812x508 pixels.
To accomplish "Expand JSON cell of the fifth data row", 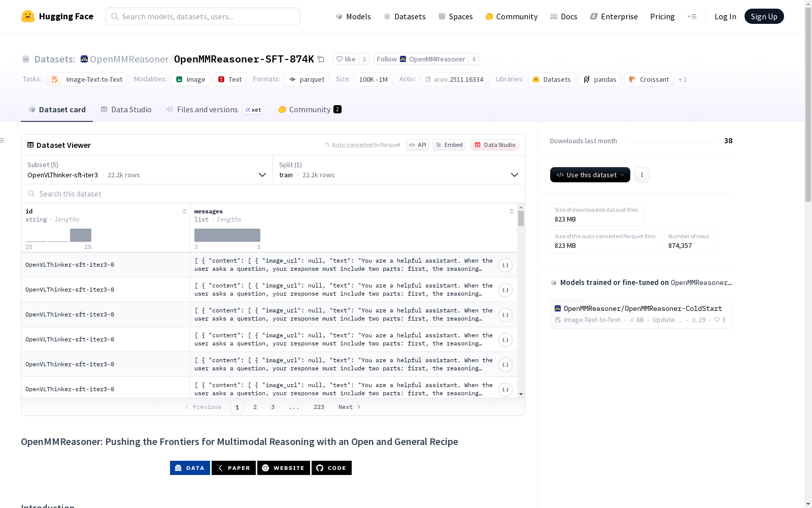I will point(505,365).
